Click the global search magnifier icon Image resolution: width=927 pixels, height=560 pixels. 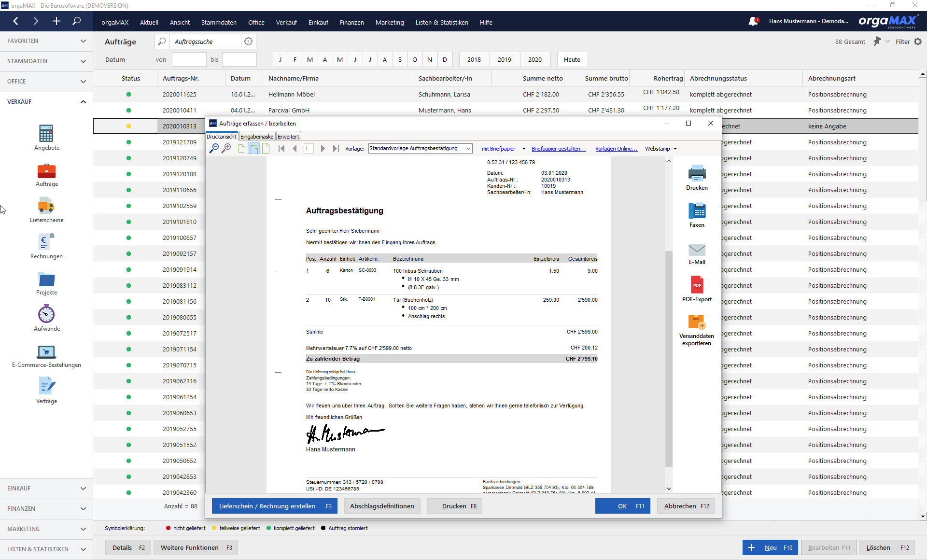[76, 21]
